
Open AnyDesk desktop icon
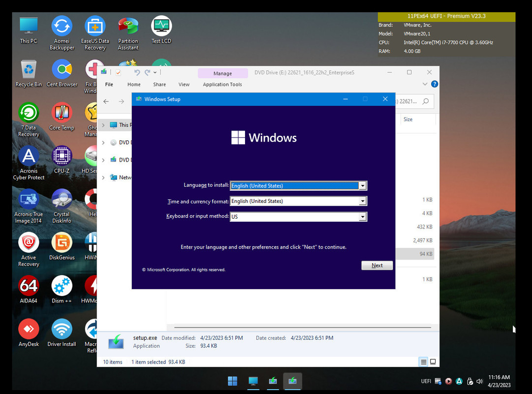click(x=29, y=333)
